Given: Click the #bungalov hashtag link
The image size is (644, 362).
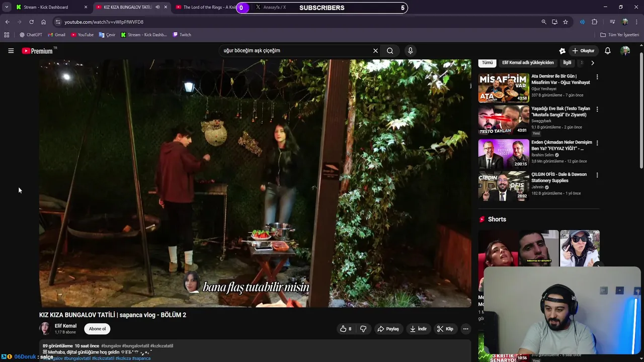Looking at the screenshot, I should point(111,346).
